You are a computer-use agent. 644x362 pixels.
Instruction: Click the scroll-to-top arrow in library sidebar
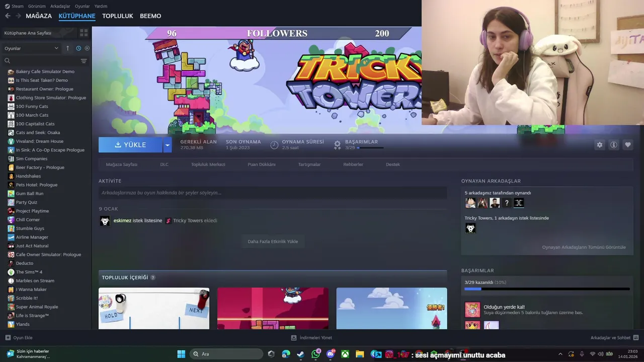[68, 48]
